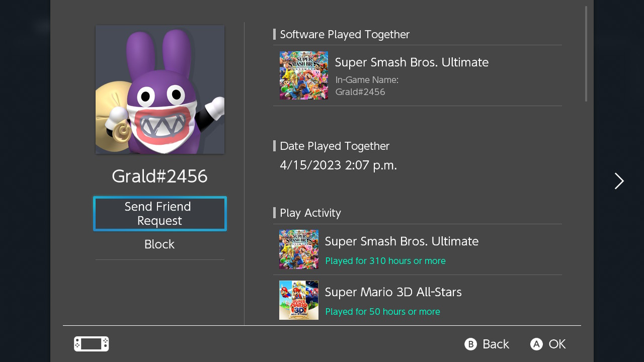Viewport: 644px width, 362px height.
Task: Select the OK label
Action: [557, 344]
